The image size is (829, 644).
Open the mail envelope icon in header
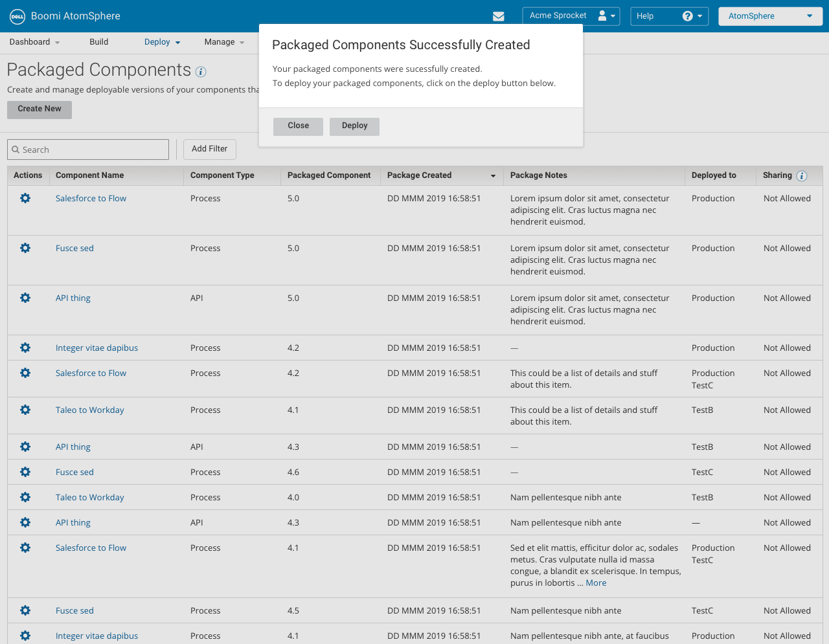(x=499, y=16)
